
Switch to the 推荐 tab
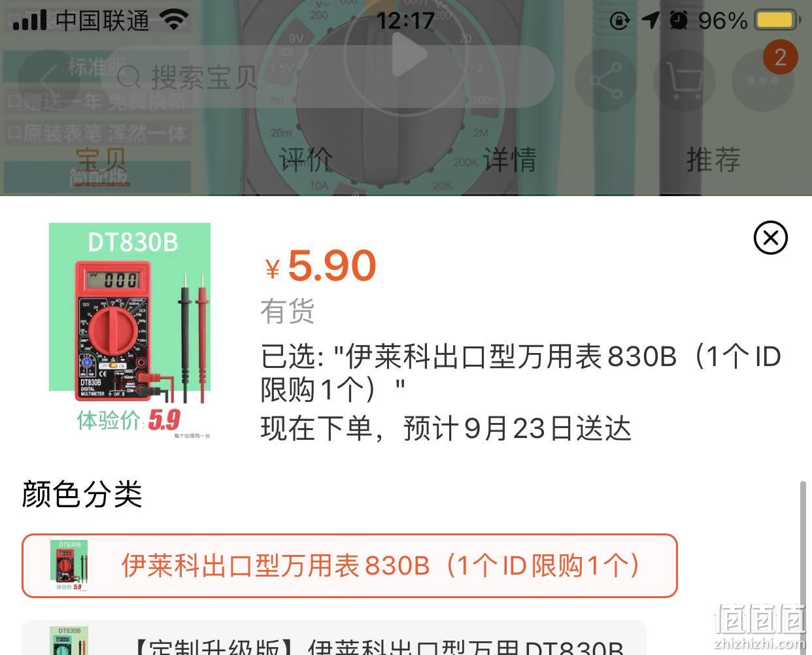pyautogui.click(x=713, y=160)
